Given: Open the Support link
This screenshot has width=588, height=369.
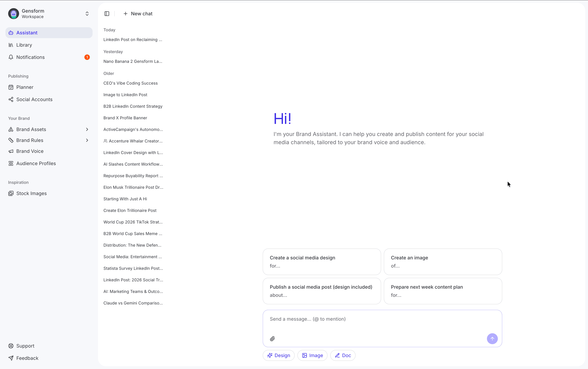Looking at the screenshot, I should tap(49, 346).
